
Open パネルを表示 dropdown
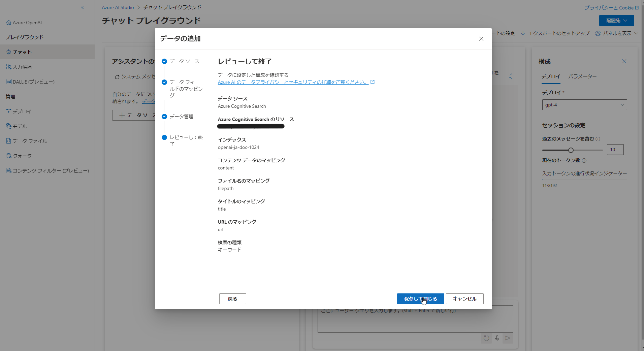[x=617, y=33]
